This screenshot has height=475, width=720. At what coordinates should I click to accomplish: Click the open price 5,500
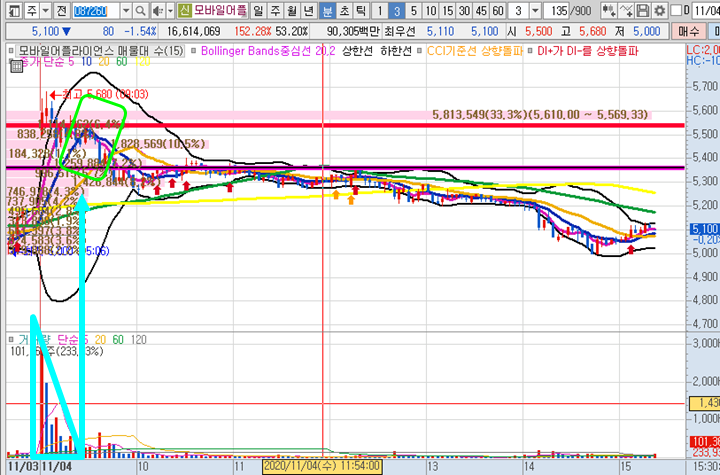click(539, 31)
